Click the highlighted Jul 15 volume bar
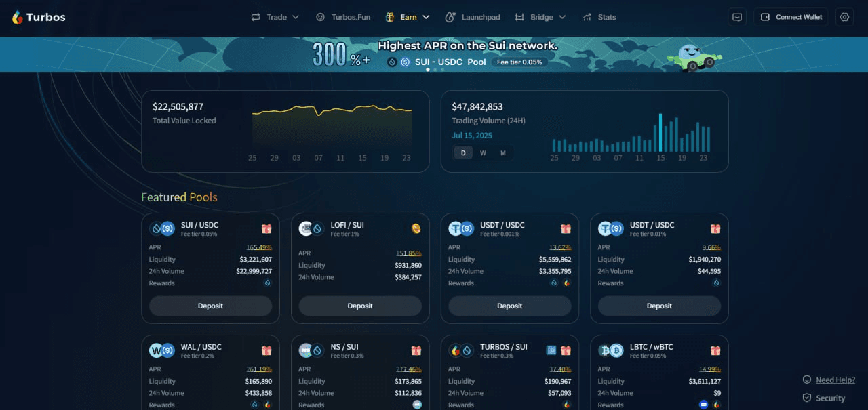The width and height of the screenshot is (868, 410). coord(660,132)
